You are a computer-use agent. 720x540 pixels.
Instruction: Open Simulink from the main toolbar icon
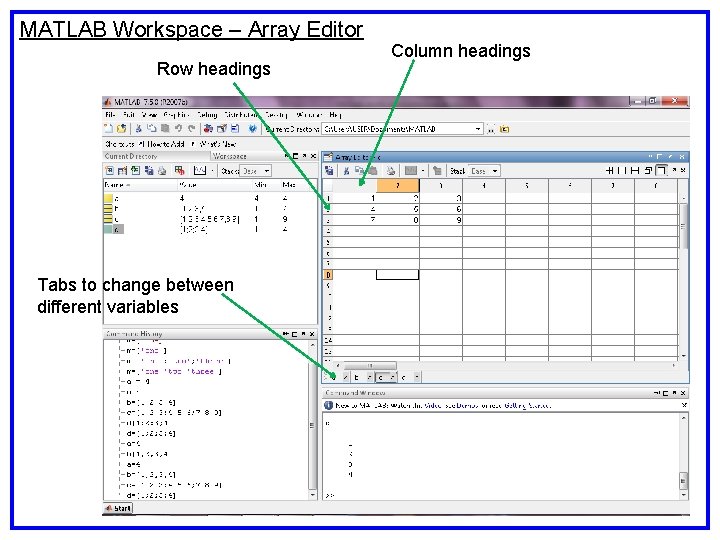(x=208, y=129)
